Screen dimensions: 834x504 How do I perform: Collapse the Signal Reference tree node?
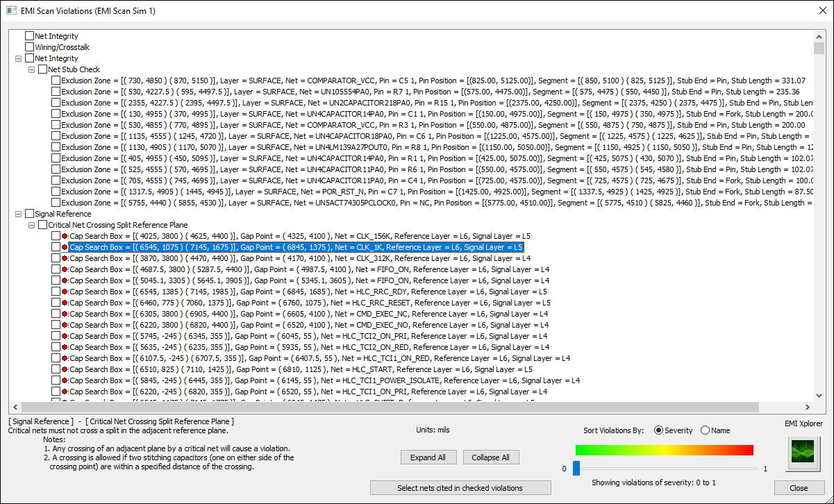19,213
